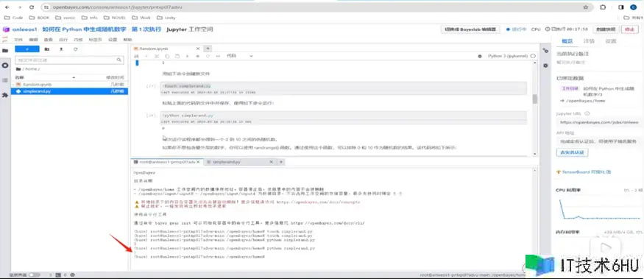
Task: Open the debugger panel right sidebar icon
Action: [545, 66]
